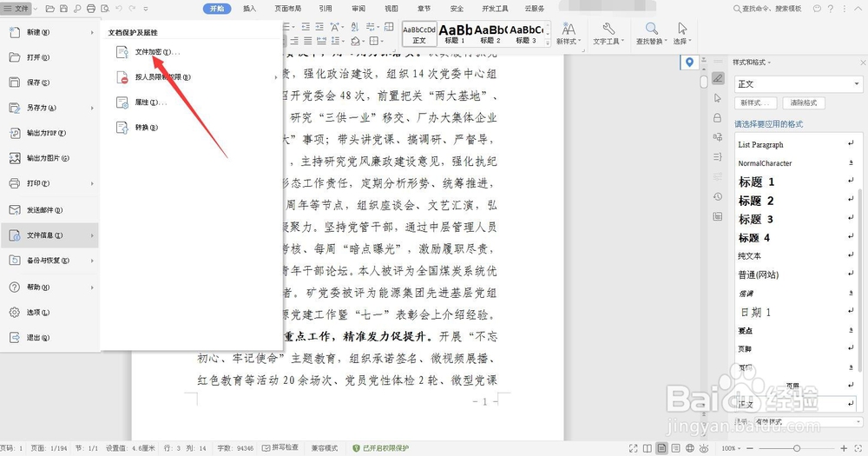868x456 pixels.
Task: Click the print icon in quick access toolbar
Action: point(91,9)
